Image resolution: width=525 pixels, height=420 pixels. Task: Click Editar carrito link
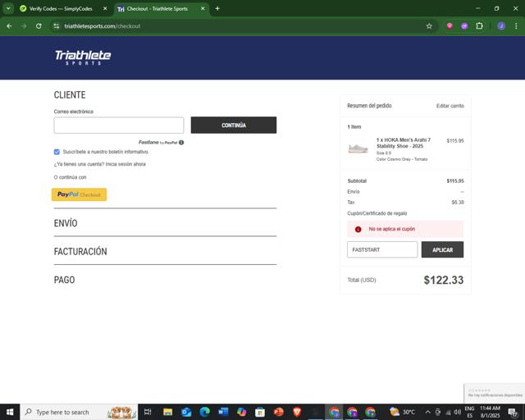click(x=450, y=106)
